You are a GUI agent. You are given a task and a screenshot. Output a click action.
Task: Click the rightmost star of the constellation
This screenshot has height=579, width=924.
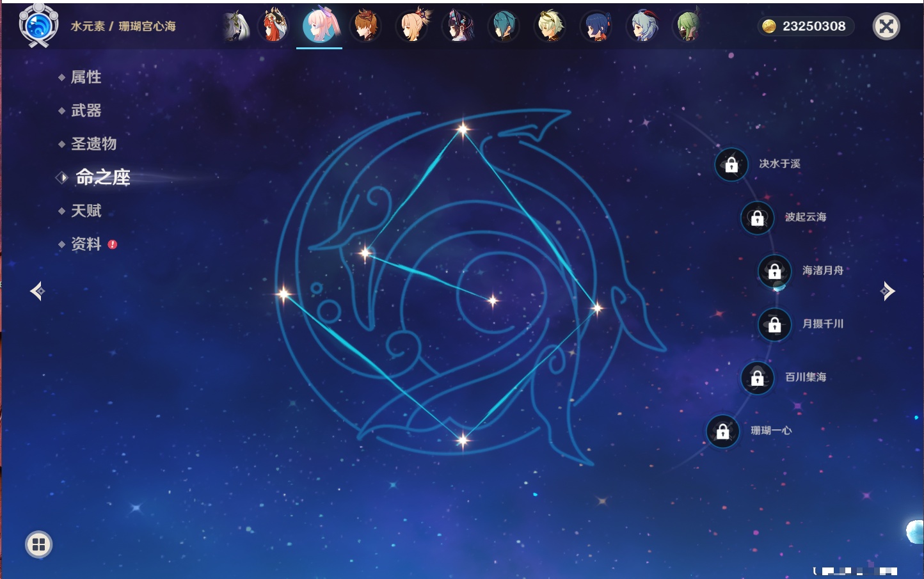[597, 308]
